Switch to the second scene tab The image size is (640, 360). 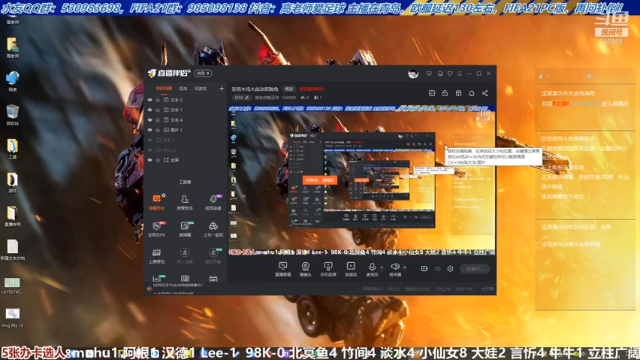point(183,88)
